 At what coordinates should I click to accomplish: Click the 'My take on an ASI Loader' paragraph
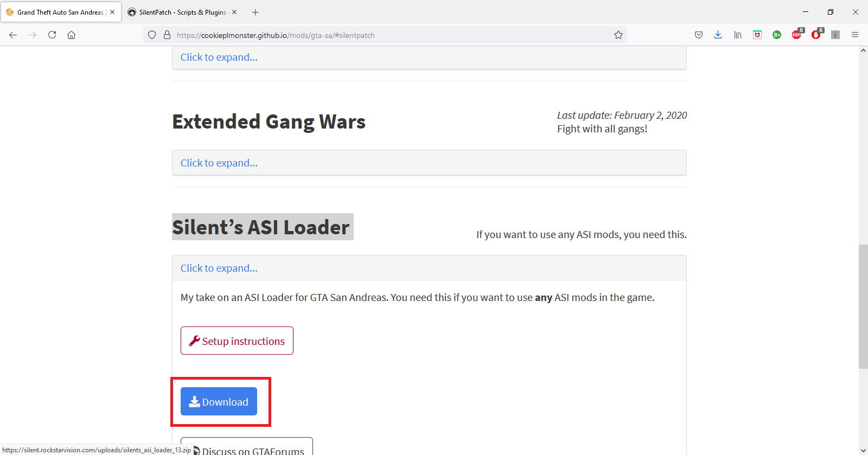click(x=418, y=297)
